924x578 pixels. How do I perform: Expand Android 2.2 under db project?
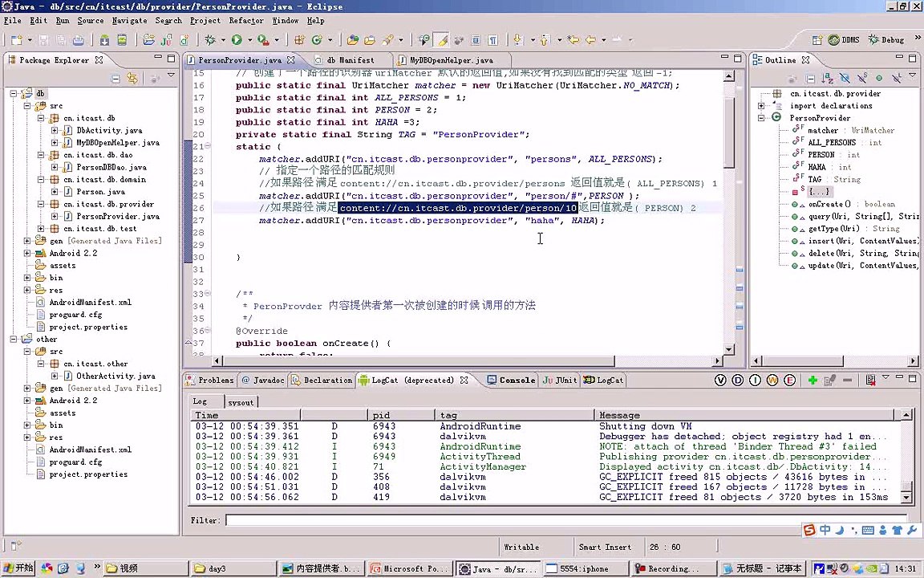coord(27,253)
